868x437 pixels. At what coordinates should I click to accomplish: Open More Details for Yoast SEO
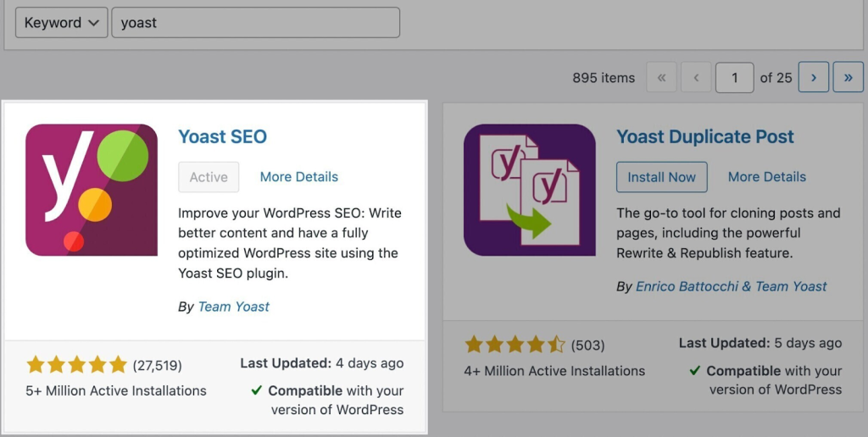tap(298, 177)
